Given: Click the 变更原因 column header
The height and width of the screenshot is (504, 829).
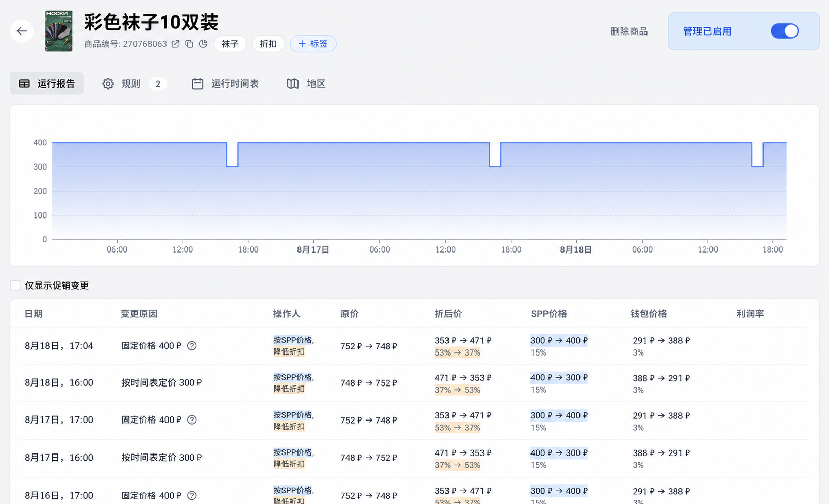Looking at the screenshot, I should click(x=139, y=314).
